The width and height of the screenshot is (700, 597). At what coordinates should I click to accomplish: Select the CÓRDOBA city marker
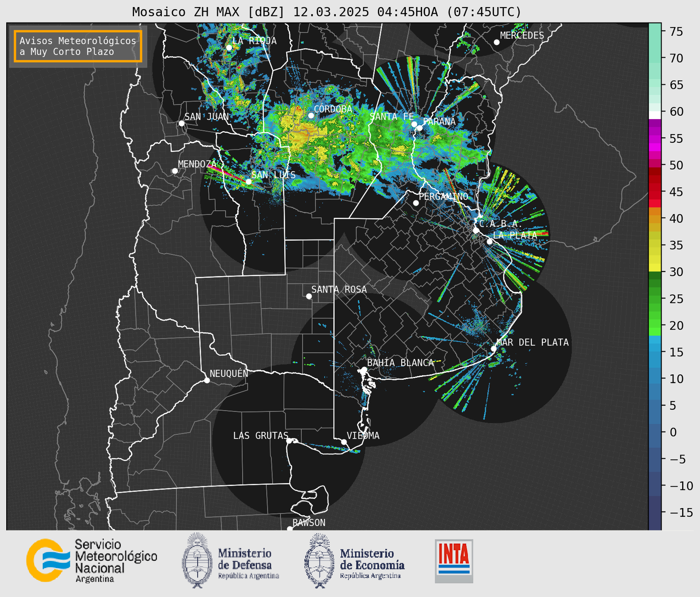(311, 115)
